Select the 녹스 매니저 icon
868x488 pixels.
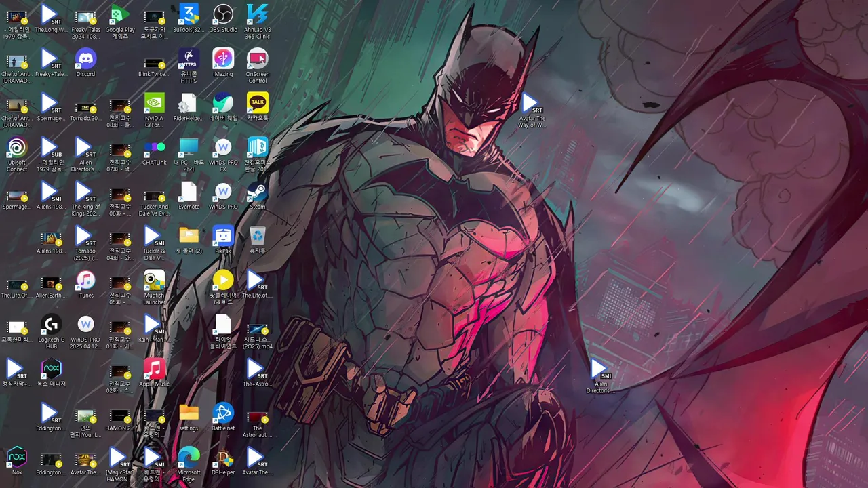tap(52, 373)
